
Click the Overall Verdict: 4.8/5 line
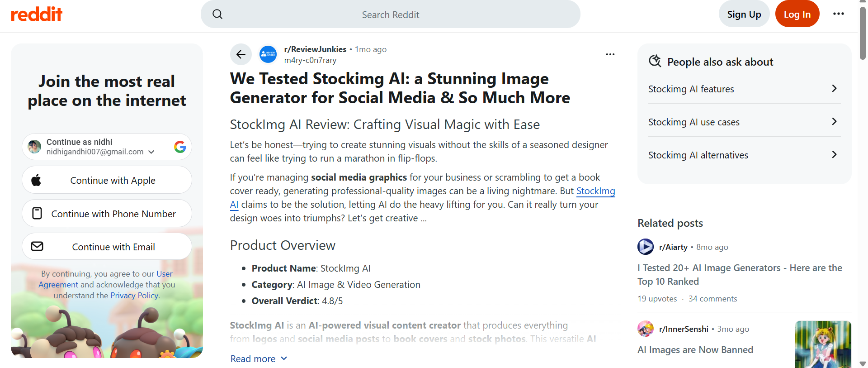(297, 301)
